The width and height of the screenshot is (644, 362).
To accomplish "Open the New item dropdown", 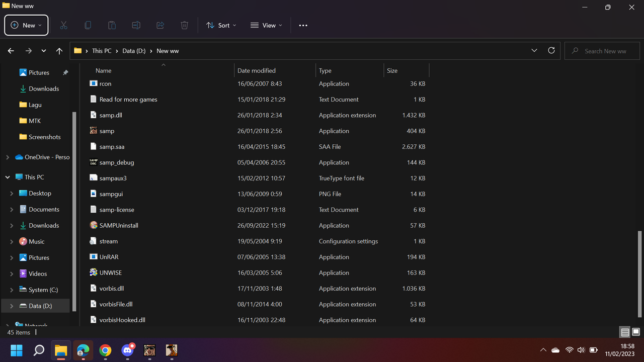I will tap(26, 25).
